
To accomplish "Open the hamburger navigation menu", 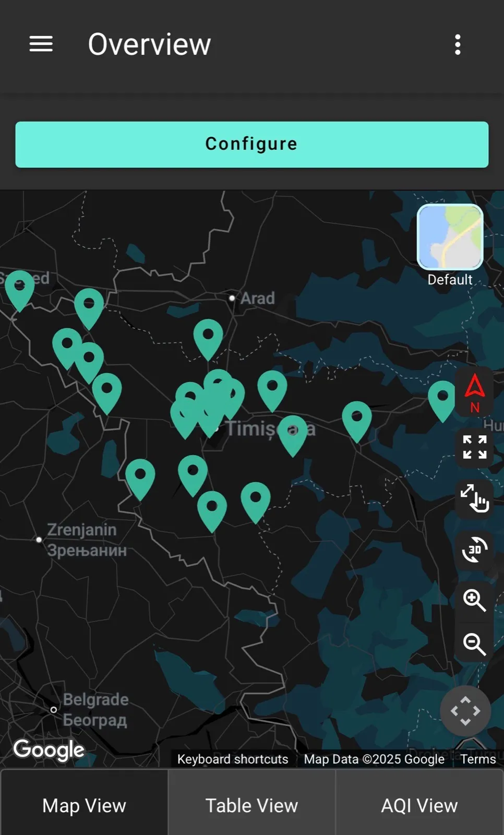I will tap(41, 44).
